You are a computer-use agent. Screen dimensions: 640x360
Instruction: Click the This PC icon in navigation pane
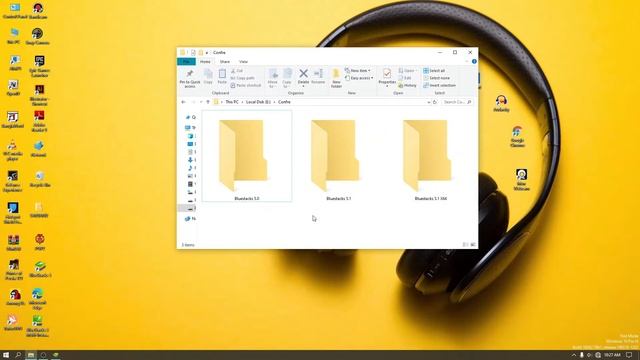pyautogui.click(x=188, y=128)
